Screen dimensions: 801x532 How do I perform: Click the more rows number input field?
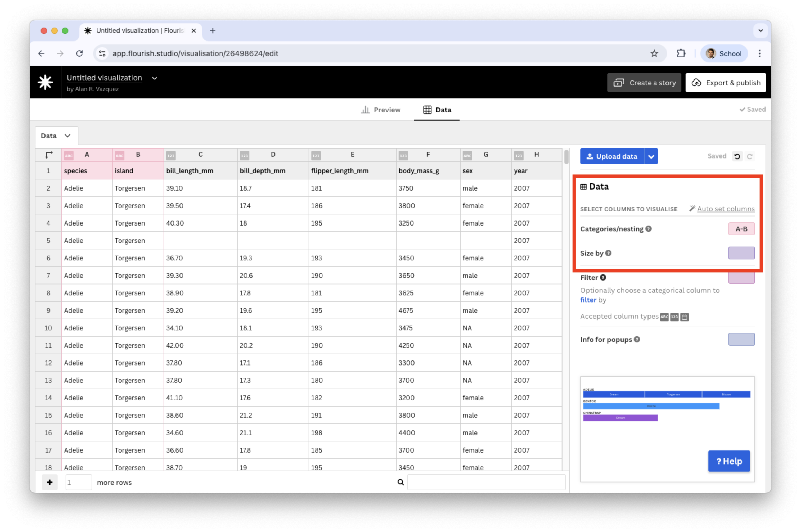79,482
